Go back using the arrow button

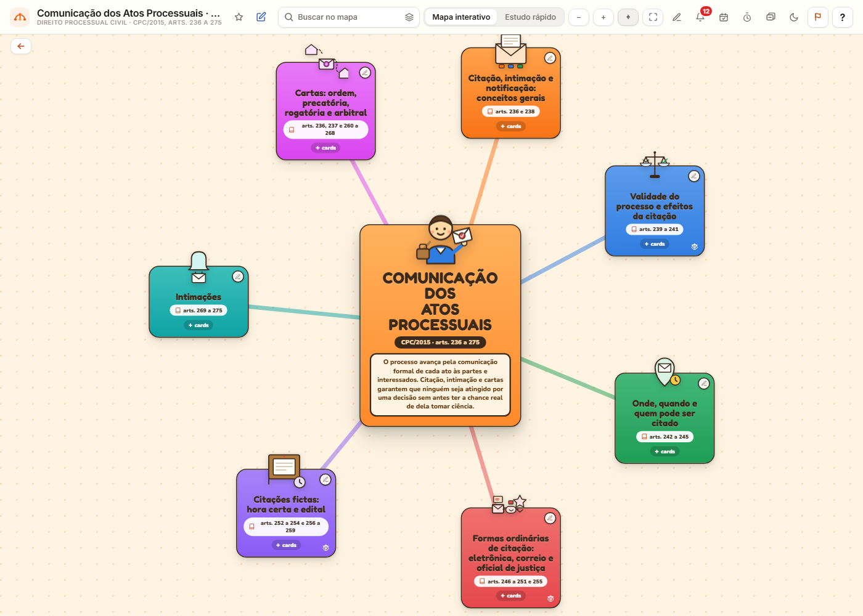point(21,46)
